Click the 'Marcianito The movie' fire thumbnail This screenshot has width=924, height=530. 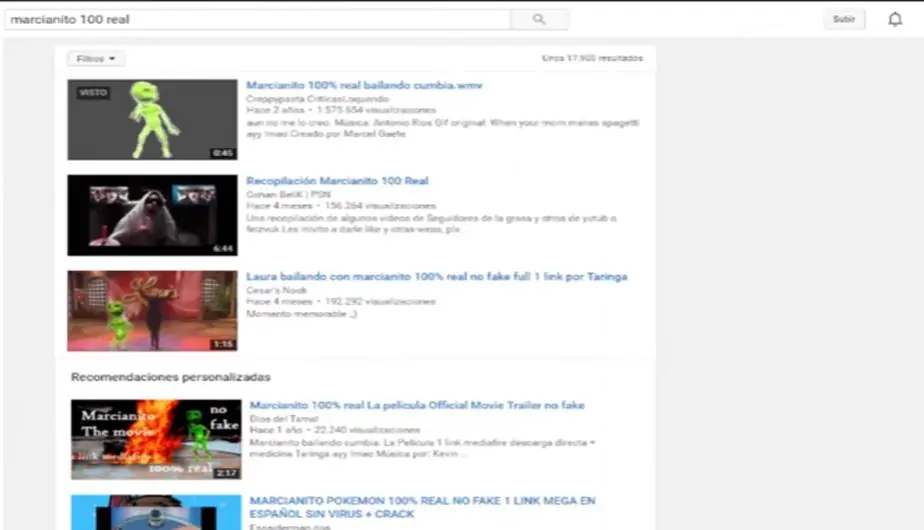(x=156, y=439)
